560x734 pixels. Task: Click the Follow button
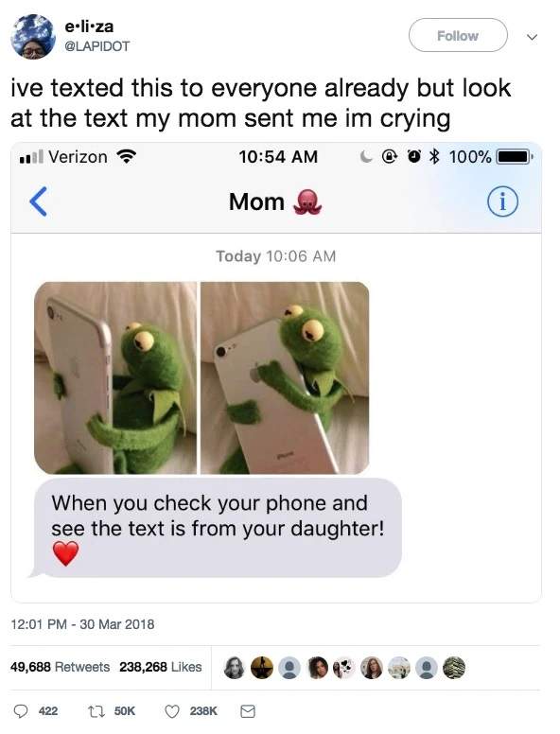tap(458, 35)
